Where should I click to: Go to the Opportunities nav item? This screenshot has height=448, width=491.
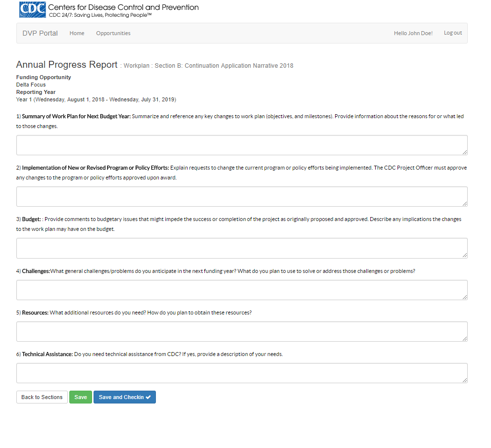click(113, 33)
